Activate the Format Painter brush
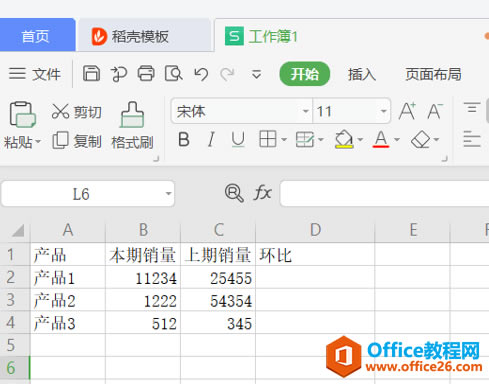The image size is (489, 384). 132,126
